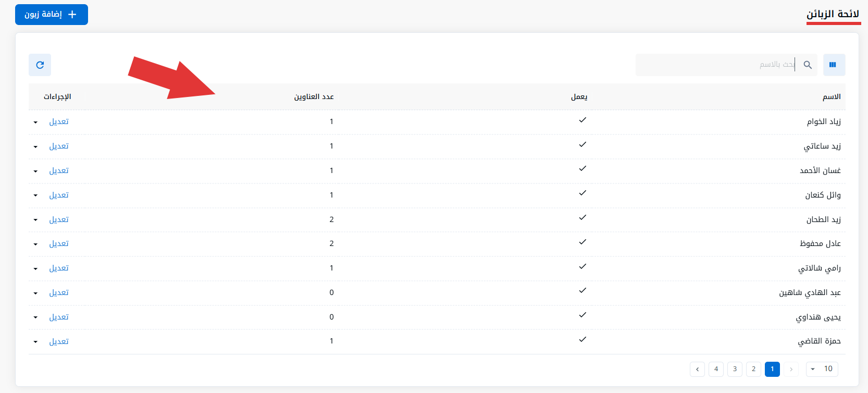
Task: Sort by عدد العناوين column header
Action: click(x=314, y=97)
